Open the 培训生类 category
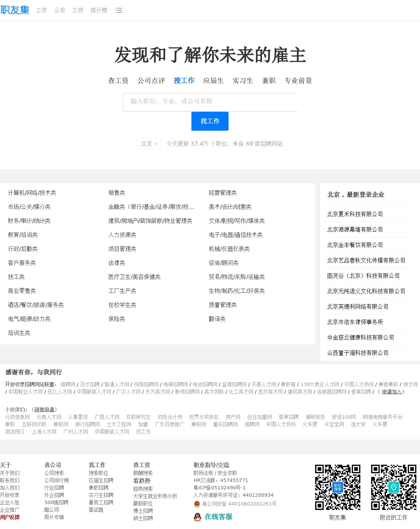The image size is (420, 529). pyautogui.click(x=19, y=333)
